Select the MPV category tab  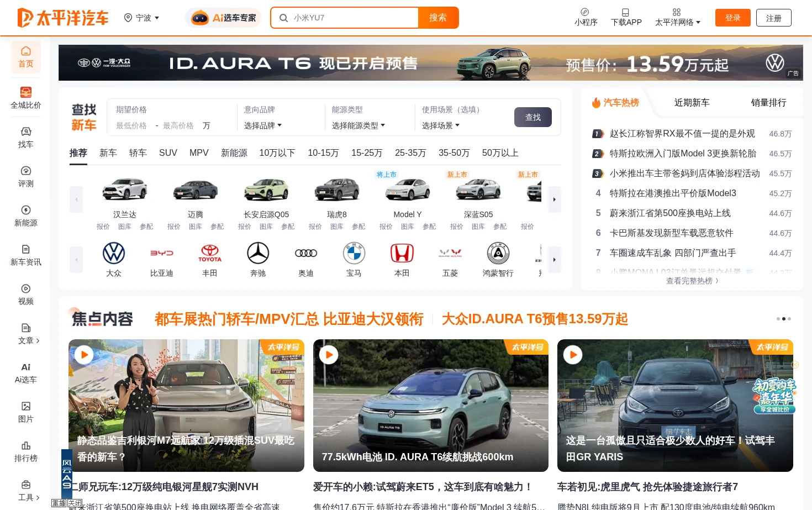[x=199, y=153]
